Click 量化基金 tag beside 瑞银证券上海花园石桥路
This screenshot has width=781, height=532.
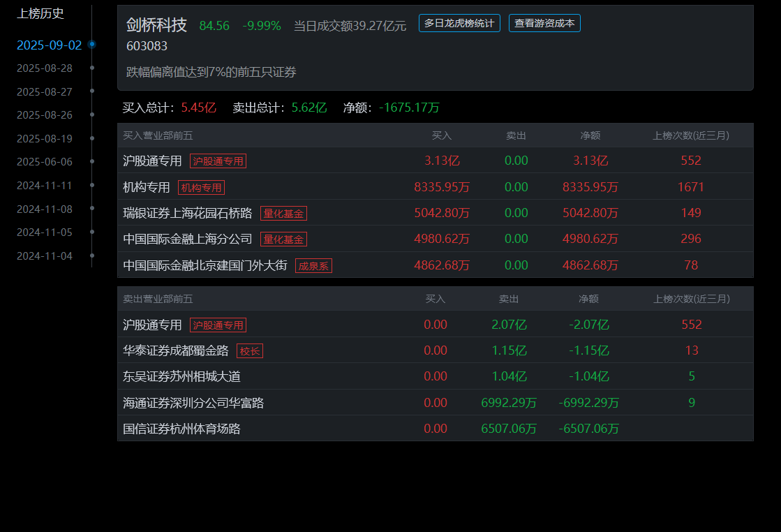283,213
